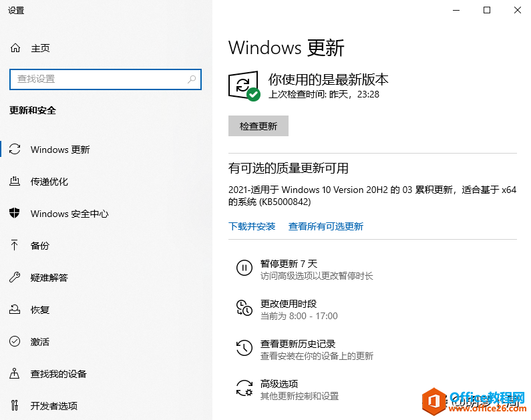Click 上次检查时间 status text
Screen dimensions: 531x420
(324, 94)
